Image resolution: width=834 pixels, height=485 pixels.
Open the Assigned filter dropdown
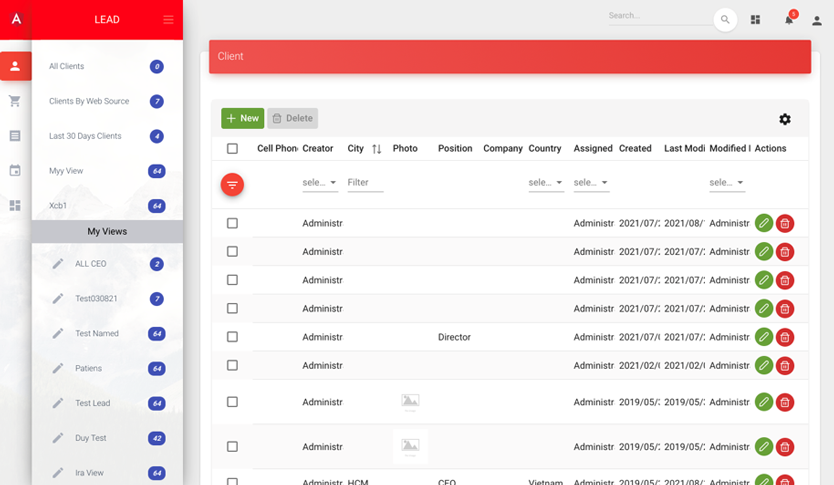pos(591,183)
